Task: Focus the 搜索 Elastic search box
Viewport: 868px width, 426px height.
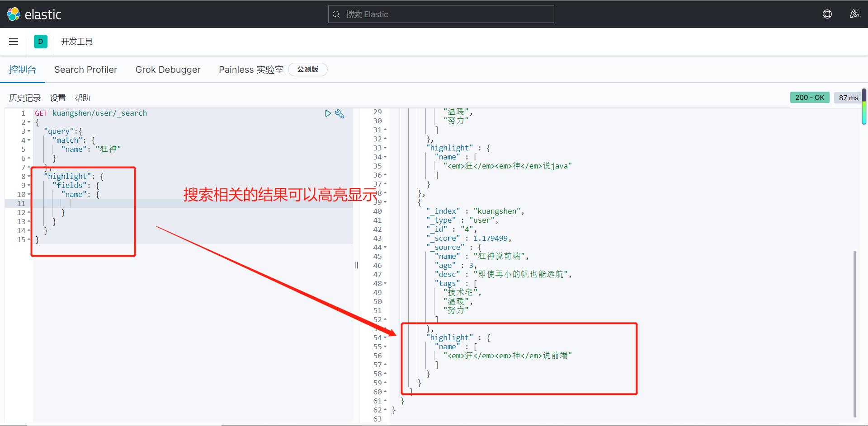Action: (x=441, y=14)
